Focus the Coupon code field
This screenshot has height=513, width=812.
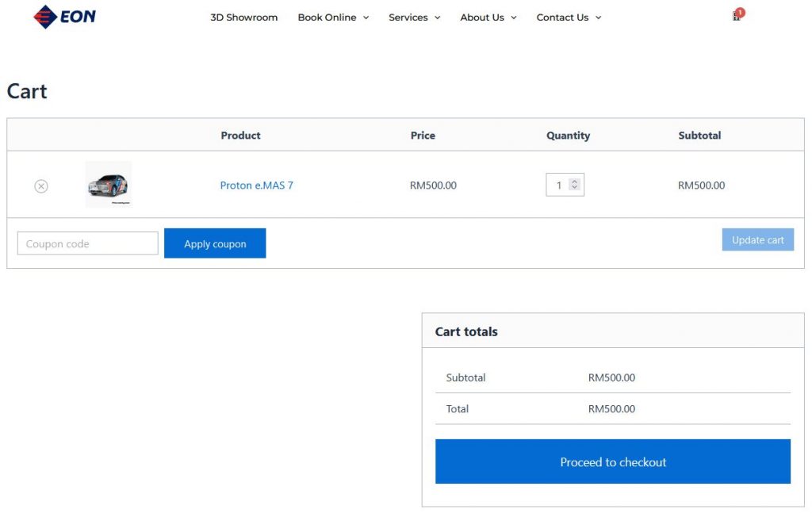click(87, 243)
